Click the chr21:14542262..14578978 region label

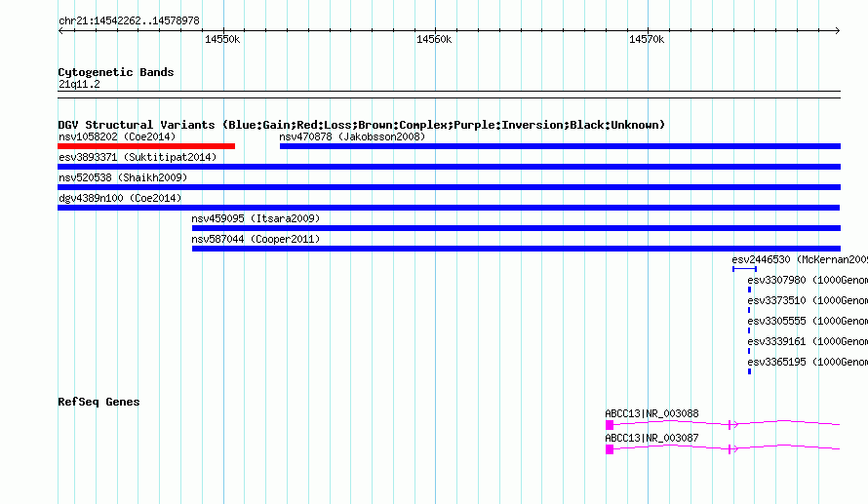[129, 20]
